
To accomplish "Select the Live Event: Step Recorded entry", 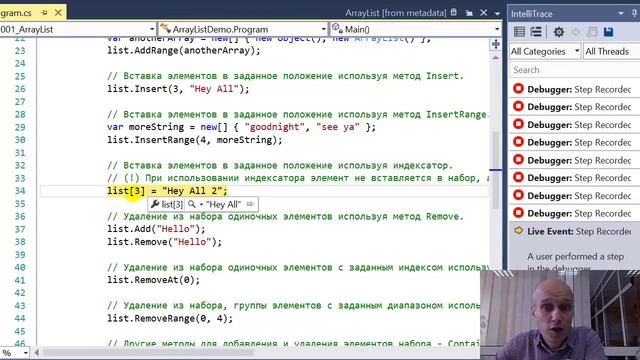I will point(574,231).
